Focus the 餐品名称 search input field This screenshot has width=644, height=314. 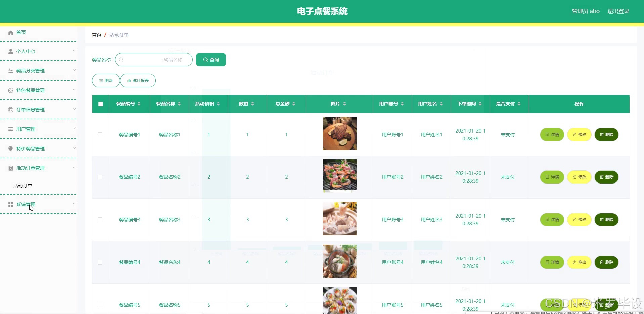pyautogui.click(x=154, y=60)
